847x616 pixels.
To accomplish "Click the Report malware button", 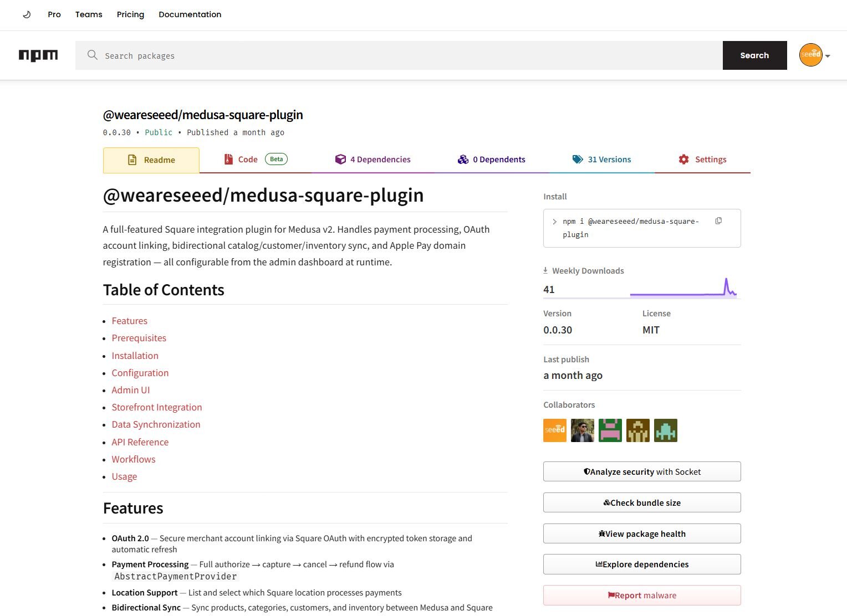I will pos(642,595).
